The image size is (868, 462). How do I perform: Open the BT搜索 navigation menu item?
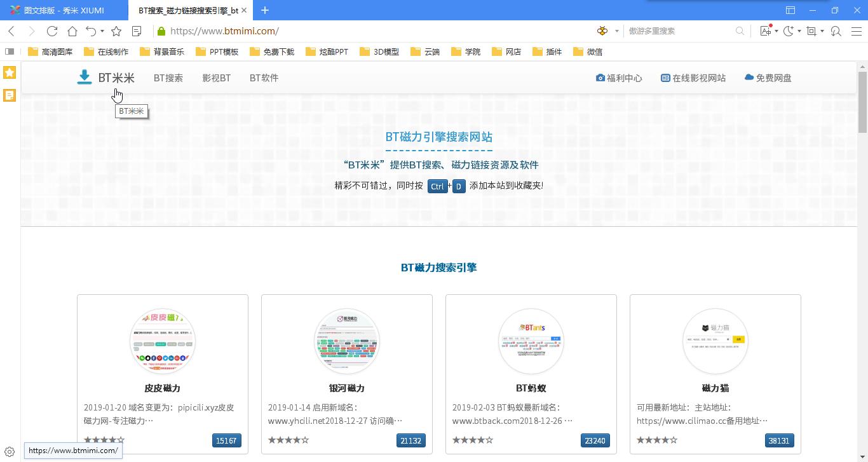click(168, 78)
